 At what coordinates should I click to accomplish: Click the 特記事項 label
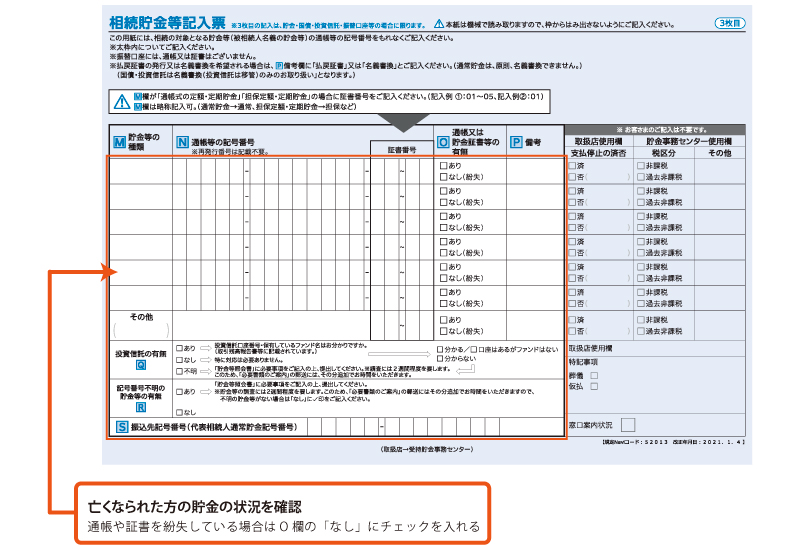pyautogui.click(x=583, y=362)
